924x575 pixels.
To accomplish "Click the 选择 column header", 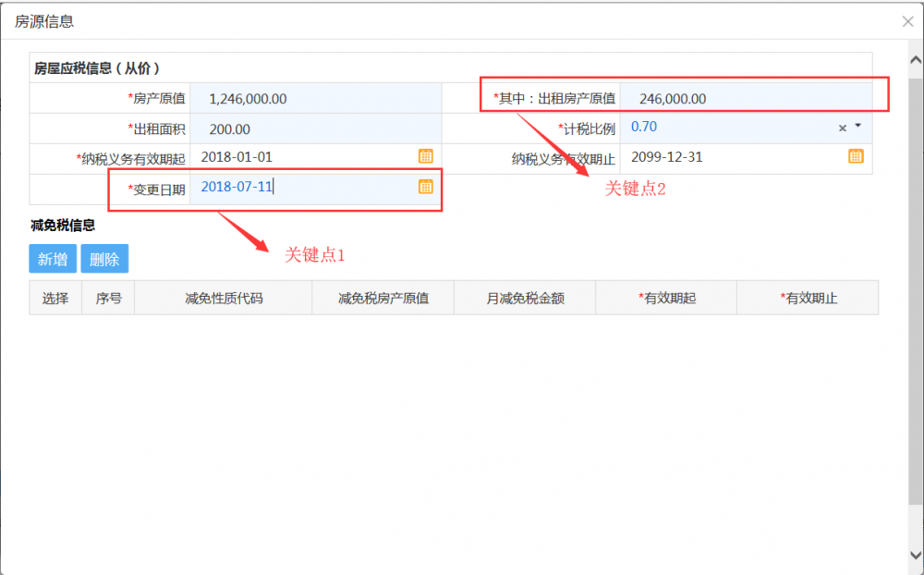I will tap(55, 299).
